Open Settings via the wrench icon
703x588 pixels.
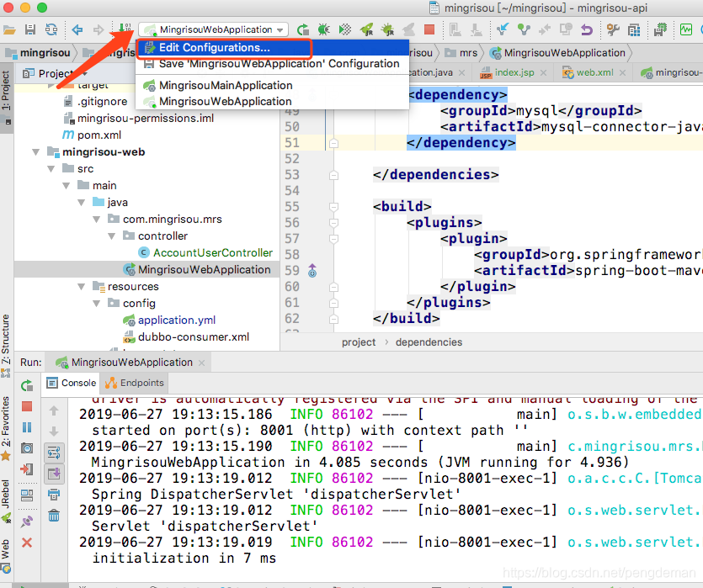click(x=613, y=30)
